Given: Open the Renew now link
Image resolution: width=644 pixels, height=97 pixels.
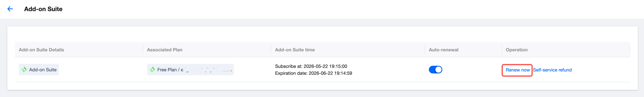Looking at the screenshot, I should click(518, 70).
